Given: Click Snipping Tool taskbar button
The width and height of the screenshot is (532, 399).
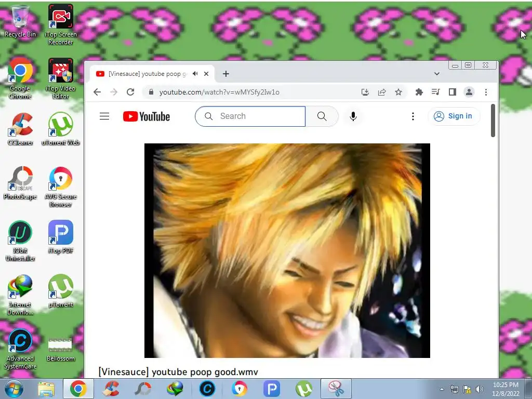Looking at the screenshot, I should coord(336,389).
